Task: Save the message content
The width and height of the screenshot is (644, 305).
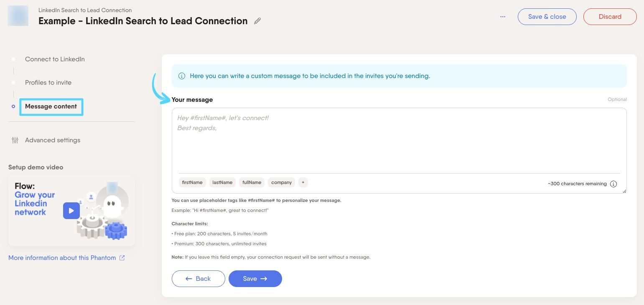Action: point(255,279)
